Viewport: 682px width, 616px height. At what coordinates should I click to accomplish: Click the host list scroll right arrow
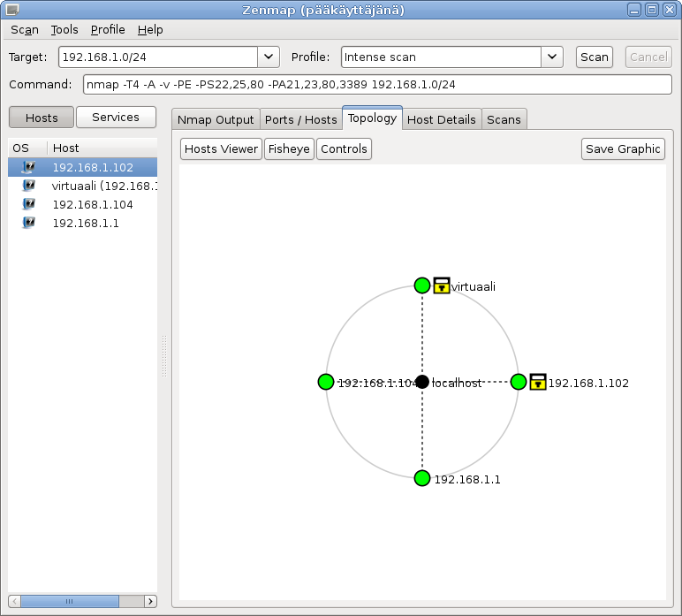click(x=150, y=601)
